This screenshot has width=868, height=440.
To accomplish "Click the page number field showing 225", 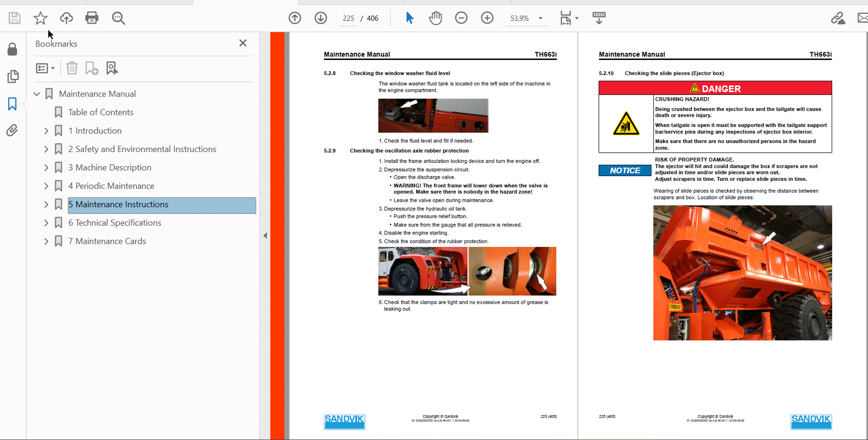I will coord(348,18).
